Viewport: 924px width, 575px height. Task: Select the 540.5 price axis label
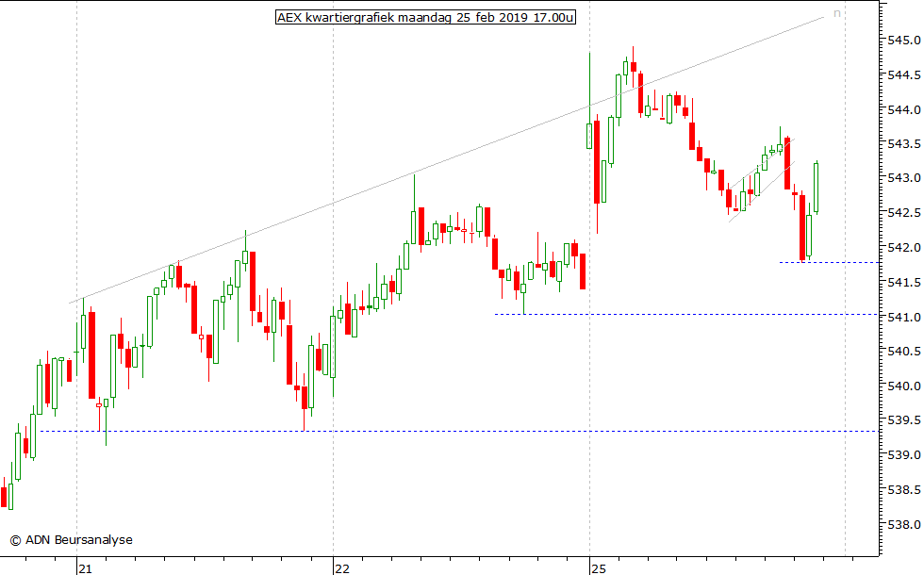(x=904, y=351)
